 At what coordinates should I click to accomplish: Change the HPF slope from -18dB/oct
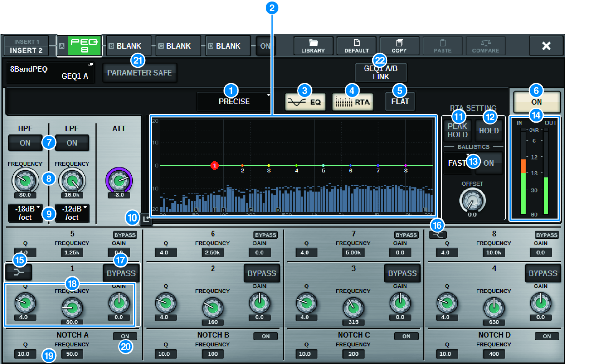pyautogui.click(x=25, y=213)
